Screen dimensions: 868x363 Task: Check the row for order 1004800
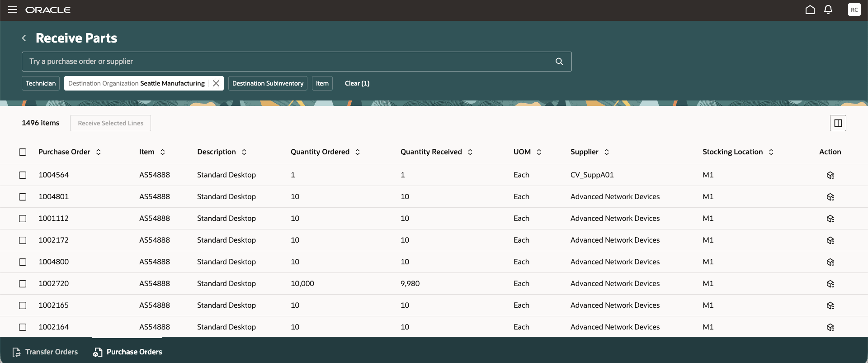click(23, 262)
